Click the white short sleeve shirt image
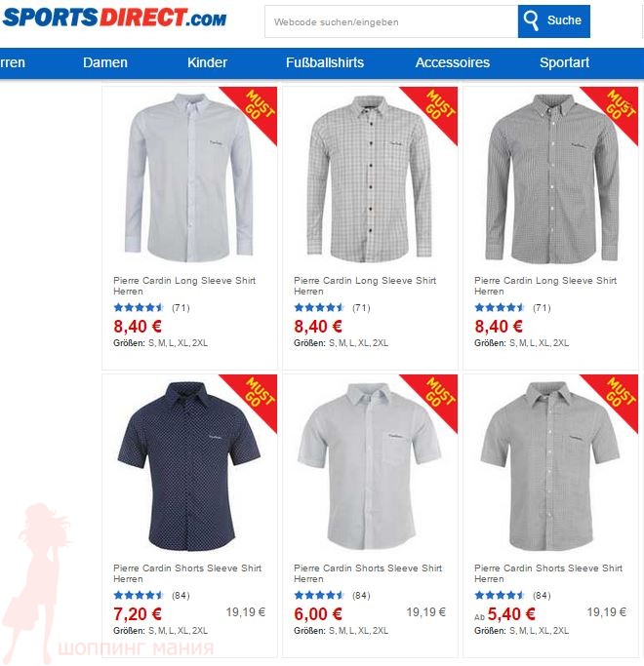 (x=370, y=466)
